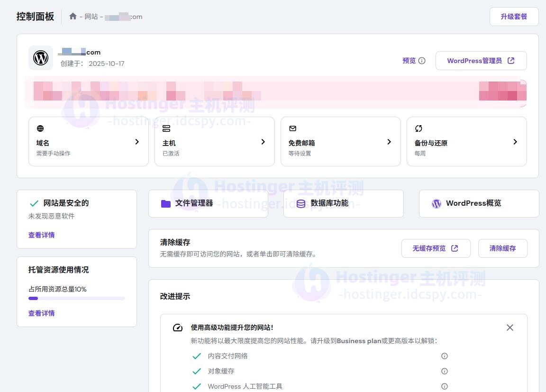
Task: Expand the 域名 card with its chevron
Action: pyautogui.click(x=137, y=141)
